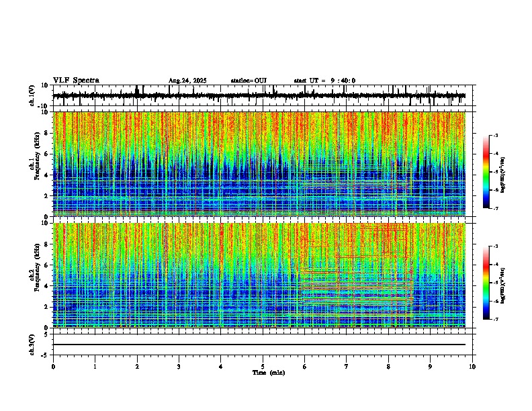Click the ch.2 spectrogram color scale bar
This screenshot has height=411, width=532.
[486, 283]
